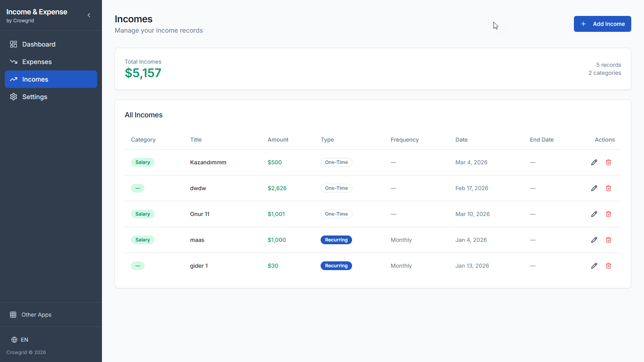644x362 pixels.
Task: Select the Dashboard icon in the sidebar
Action: 14,44
